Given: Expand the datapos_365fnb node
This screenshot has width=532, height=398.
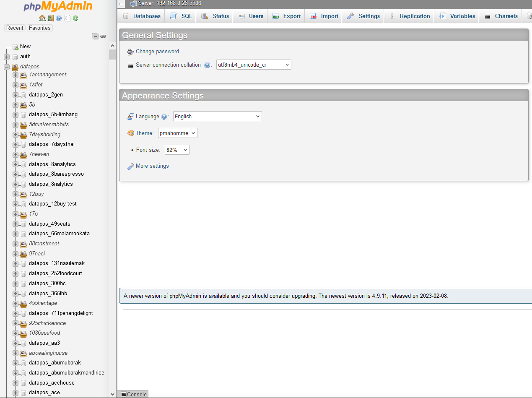Looking at the screenshot, I should [16, 294].
